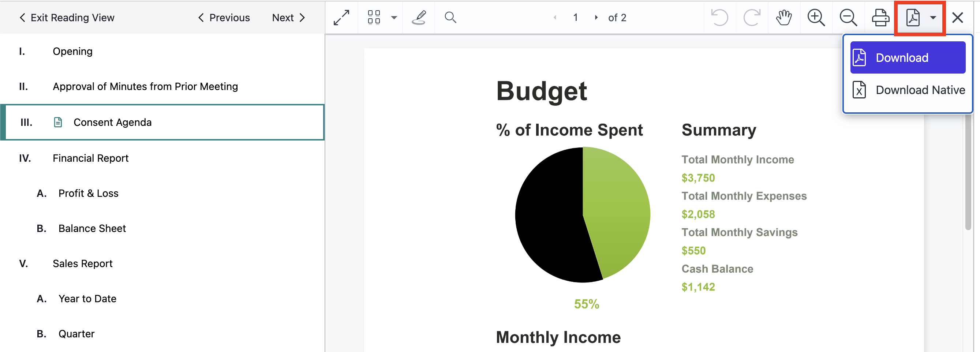Zoom in on the document
The height and width of the screenshot is (352, 980).
[x=816, y=18]
